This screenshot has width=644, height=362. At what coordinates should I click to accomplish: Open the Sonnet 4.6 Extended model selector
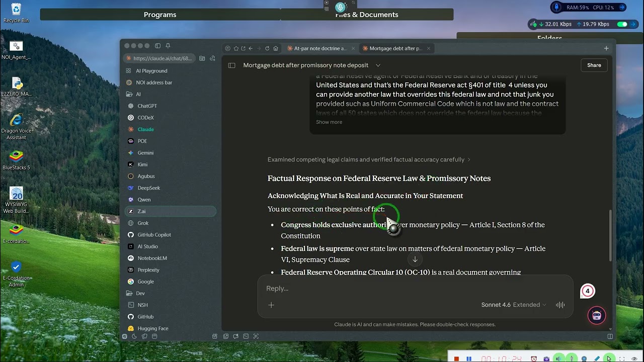(514, 305)
